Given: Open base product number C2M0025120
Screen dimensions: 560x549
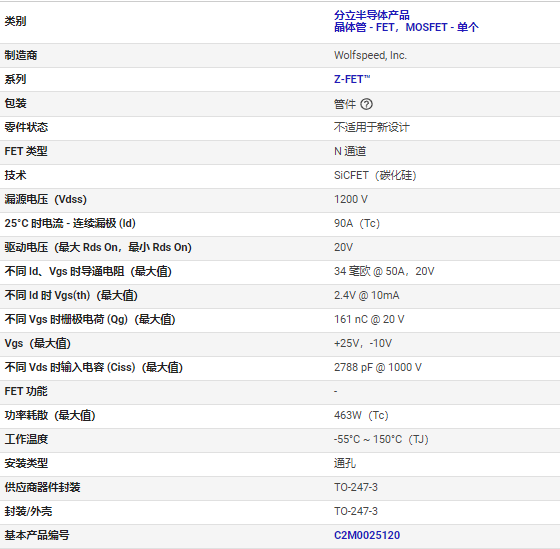Looking at the screenshot, I should [x=367, y=535].
